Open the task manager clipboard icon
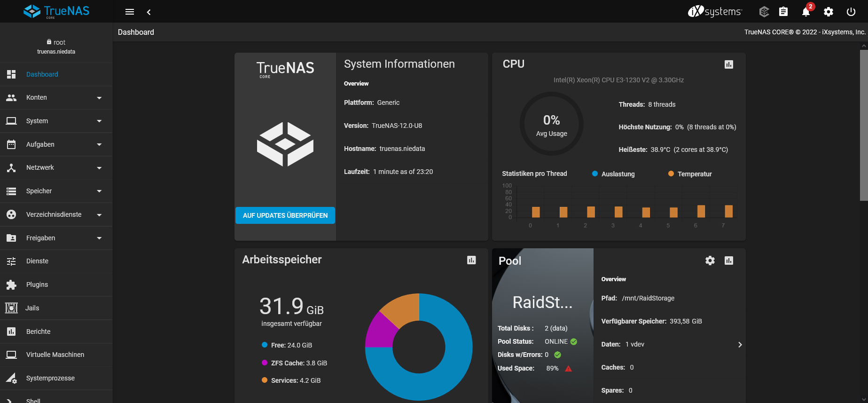 pos(783,12)
